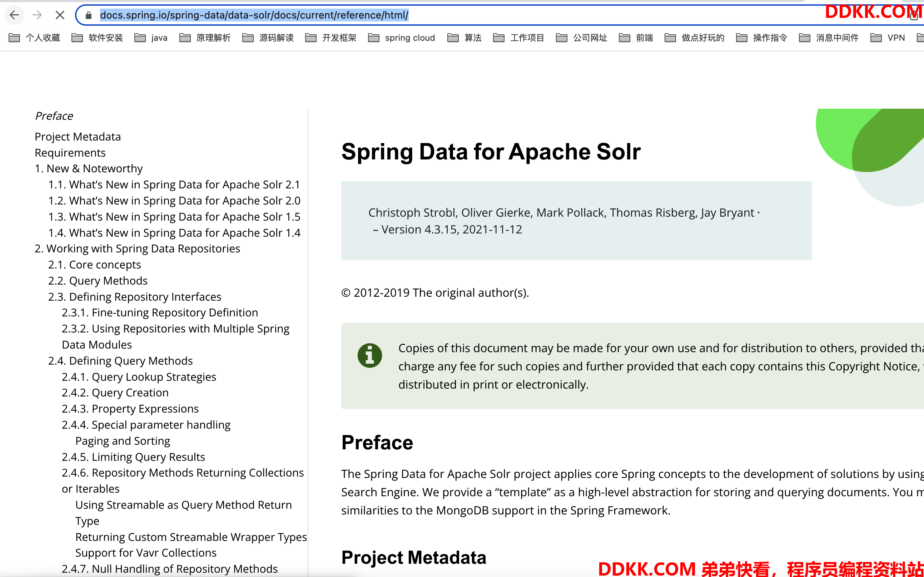This screenshot has height=577, width=924.
Task: Open the 公司网址 bookmark folder
Action: (582, 38)
